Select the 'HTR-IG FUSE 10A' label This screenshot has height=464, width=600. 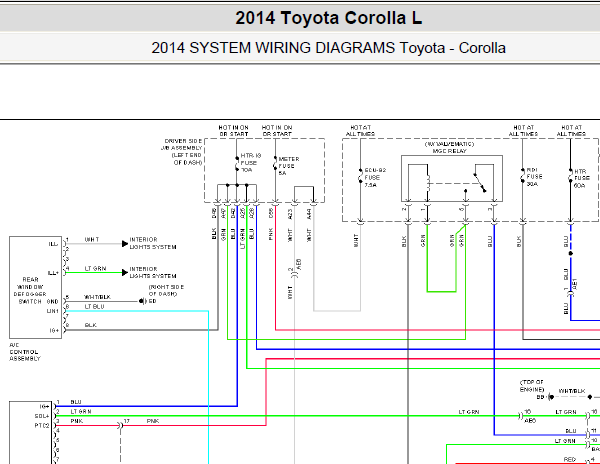coord(251,163)
